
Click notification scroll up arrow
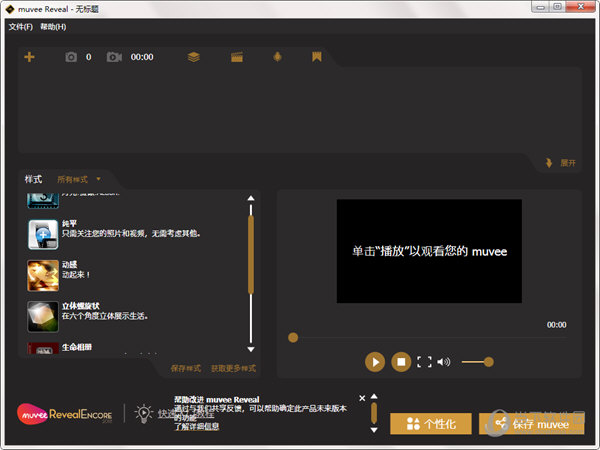tap(374, 396)
